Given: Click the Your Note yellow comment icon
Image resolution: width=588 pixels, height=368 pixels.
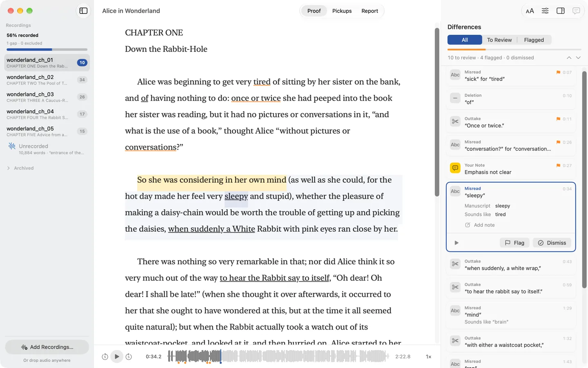Looking at the screenshot, I should coord(455,168).
